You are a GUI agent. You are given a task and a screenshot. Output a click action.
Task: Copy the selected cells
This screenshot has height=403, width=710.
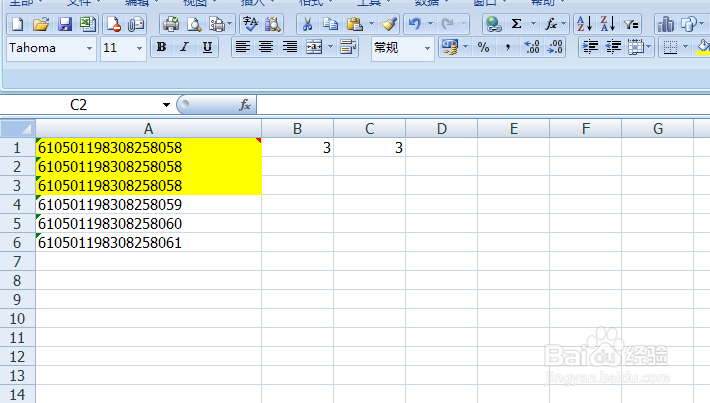click(x=331, y=24)
